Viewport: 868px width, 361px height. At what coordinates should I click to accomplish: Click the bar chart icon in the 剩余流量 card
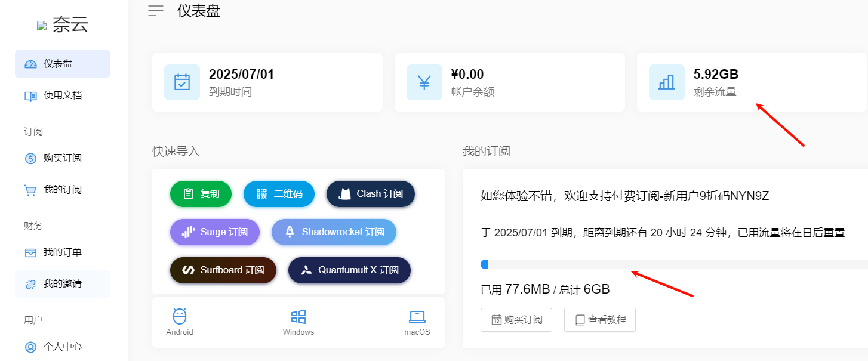[x=667, y=82]
